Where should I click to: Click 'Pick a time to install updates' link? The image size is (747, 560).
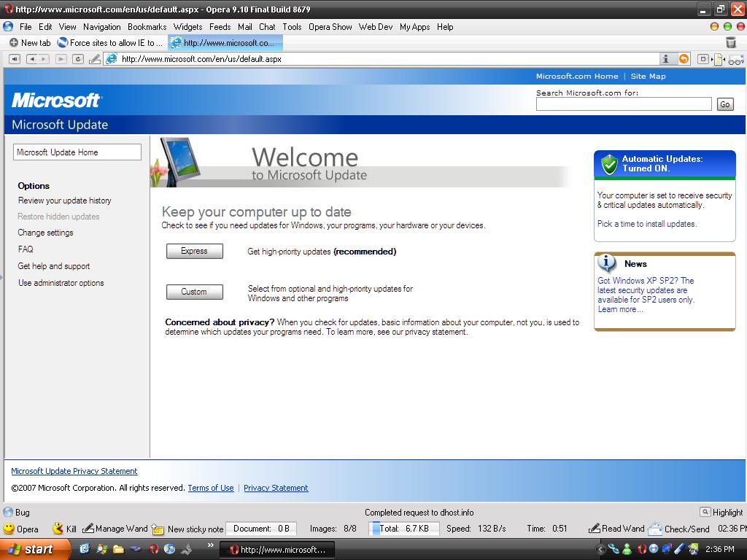(x=646, y=224)
